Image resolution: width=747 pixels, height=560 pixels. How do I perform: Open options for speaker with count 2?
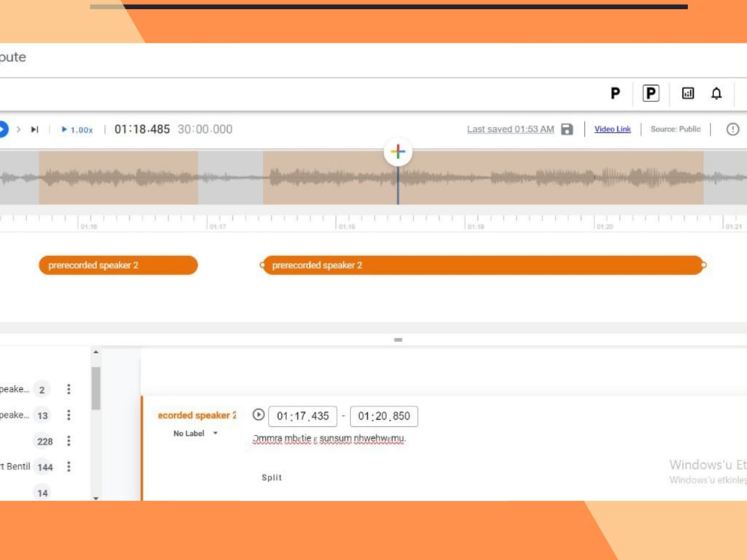[x=69, y=389]
